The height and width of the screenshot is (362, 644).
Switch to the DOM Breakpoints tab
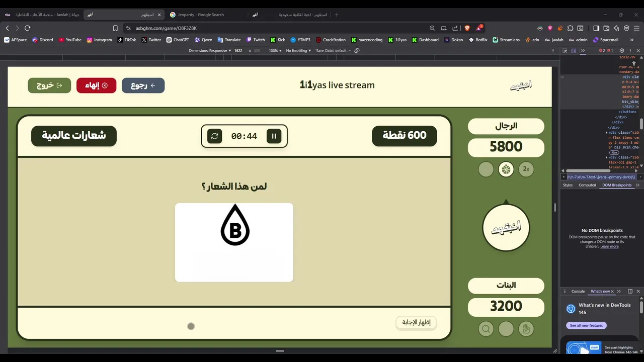[617, 185]
